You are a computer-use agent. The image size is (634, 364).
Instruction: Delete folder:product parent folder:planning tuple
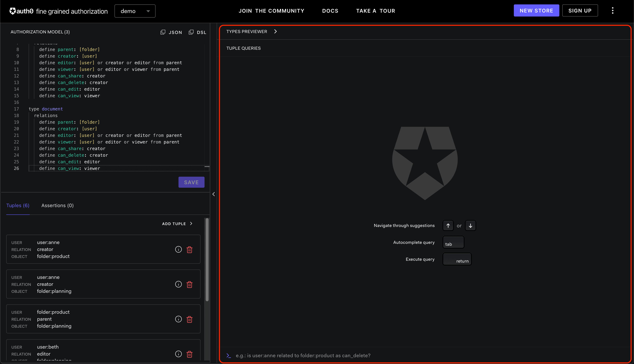point(190,319)
